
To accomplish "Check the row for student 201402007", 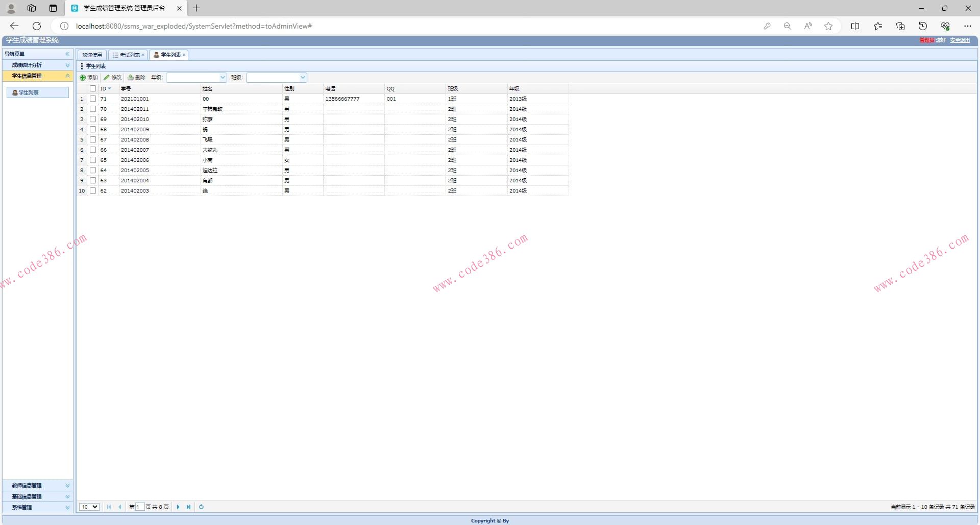I will 93,150.
